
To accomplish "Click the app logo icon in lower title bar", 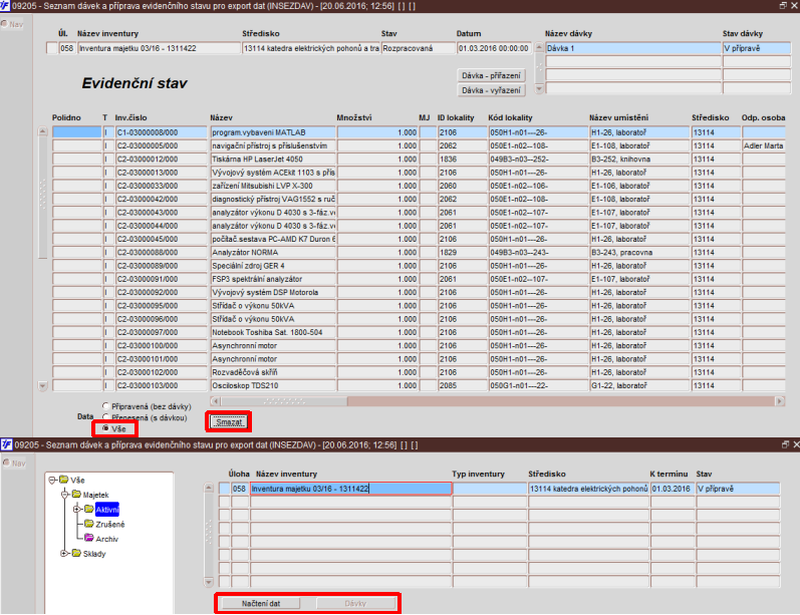I will pyautogui.click(x=6, y=445).
